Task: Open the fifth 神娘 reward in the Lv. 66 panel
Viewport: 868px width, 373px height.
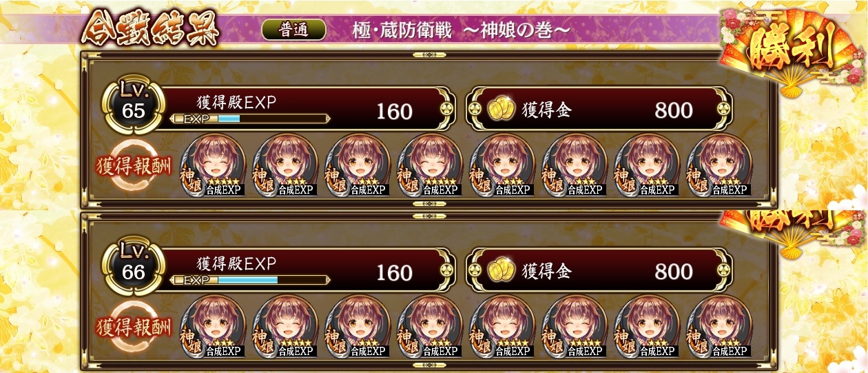Action: pyautogui.click(x=502, y=327)
